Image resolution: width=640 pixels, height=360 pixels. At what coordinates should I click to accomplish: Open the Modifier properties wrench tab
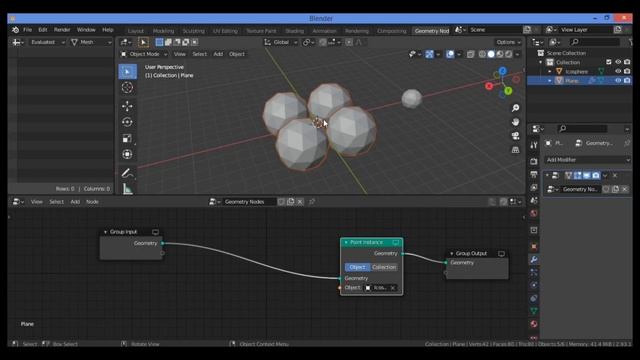click(x=534, y=259)
